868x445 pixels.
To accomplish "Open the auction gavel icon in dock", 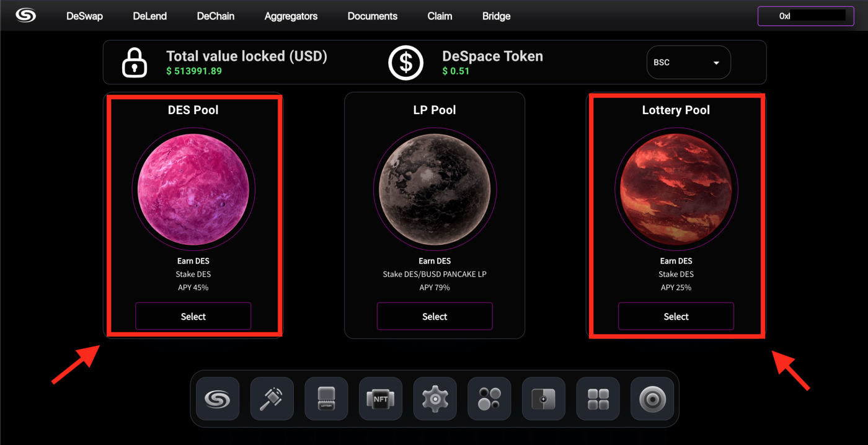I will 272,399.
